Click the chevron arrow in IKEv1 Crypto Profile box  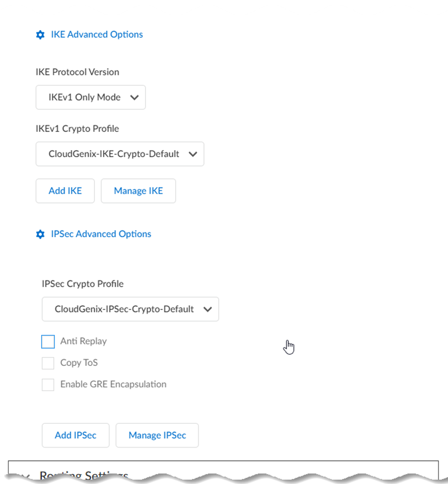click(x=192, y=154)
